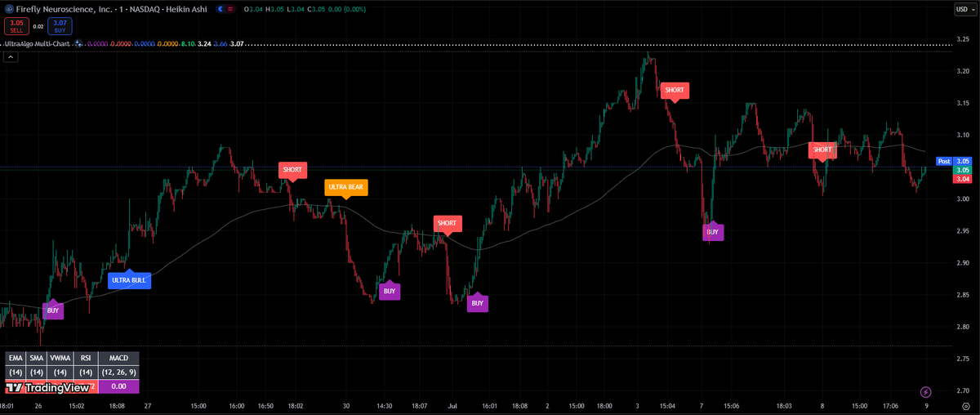Click the blue Post price label
This screenshot has height=415, width=980.
[944, 162]
